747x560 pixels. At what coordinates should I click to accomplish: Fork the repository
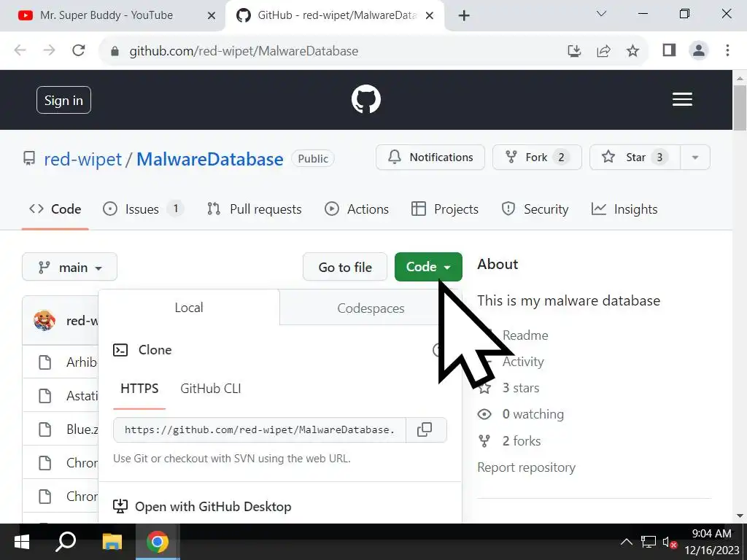tap(537, 157)
